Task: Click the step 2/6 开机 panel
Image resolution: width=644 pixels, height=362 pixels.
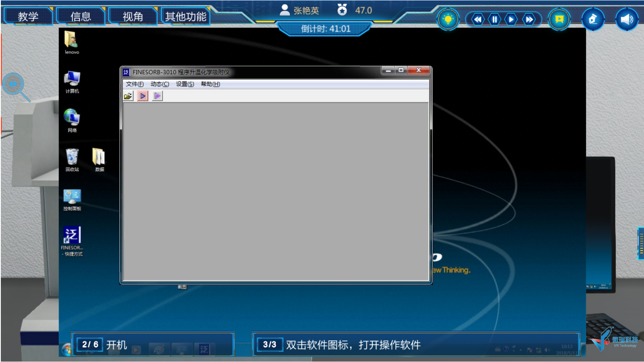Action: (x=153, y=345)
